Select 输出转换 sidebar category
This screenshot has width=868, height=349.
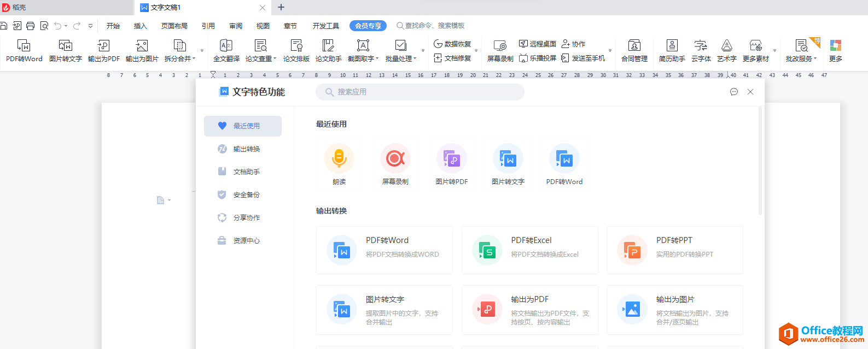pyautogui.click(x=243, y=149)
